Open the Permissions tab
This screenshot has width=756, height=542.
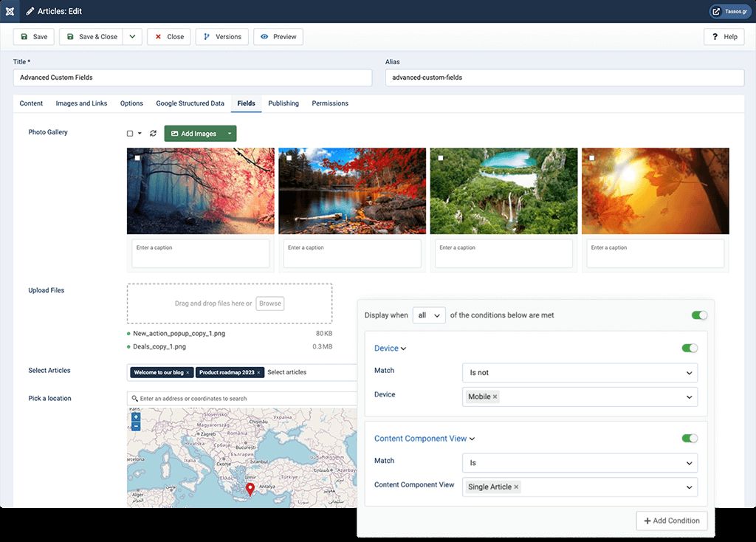tap(330, 103)
